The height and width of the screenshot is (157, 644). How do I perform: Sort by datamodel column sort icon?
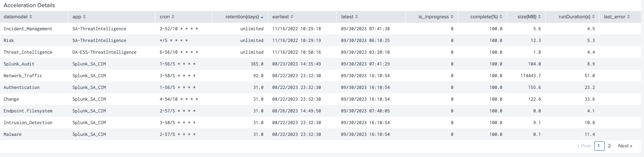[x=31, y=17]
